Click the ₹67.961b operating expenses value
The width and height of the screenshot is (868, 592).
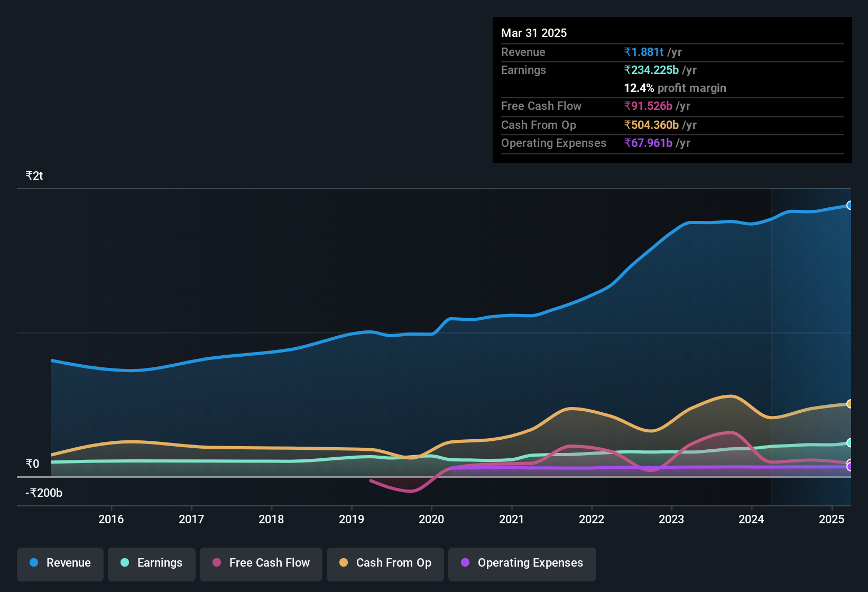click(648, 143)
